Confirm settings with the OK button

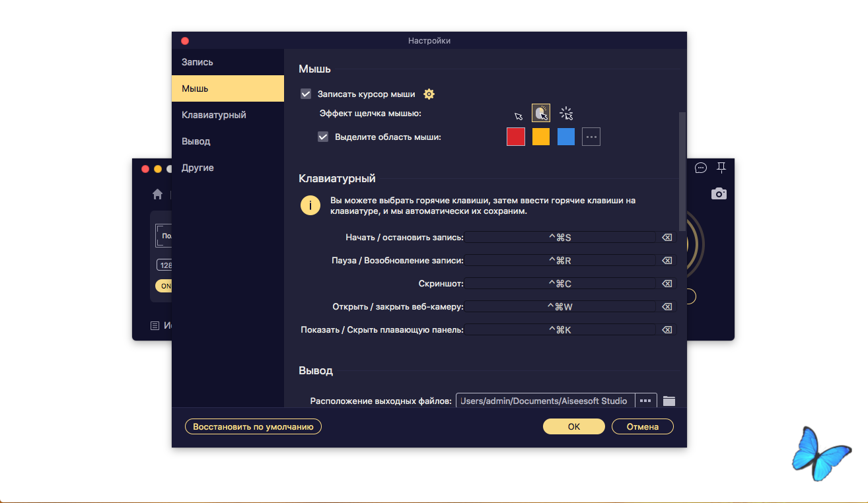(573, 426)
